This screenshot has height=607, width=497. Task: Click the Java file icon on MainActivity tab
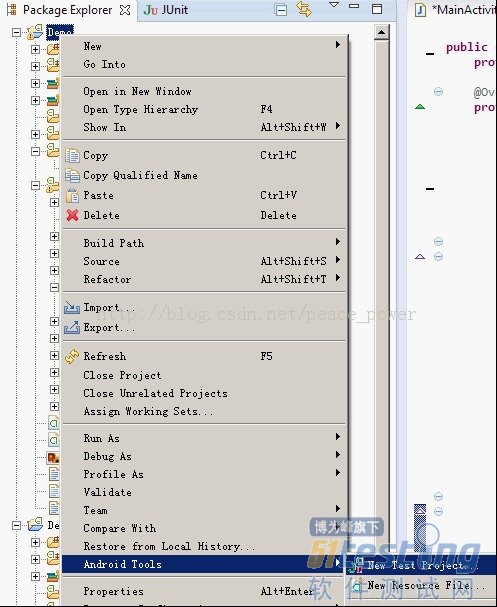pyautogui.click(x=420, y=10)
